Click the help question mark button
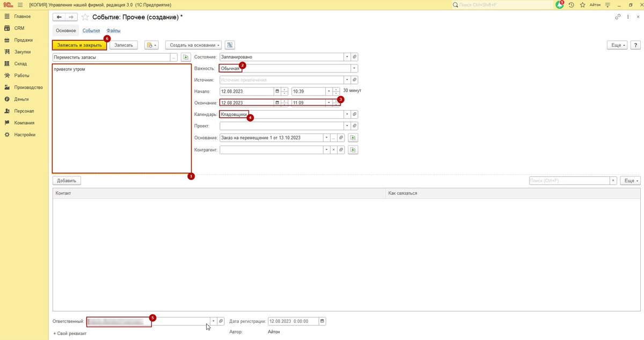644x340 pixels. 634,45
